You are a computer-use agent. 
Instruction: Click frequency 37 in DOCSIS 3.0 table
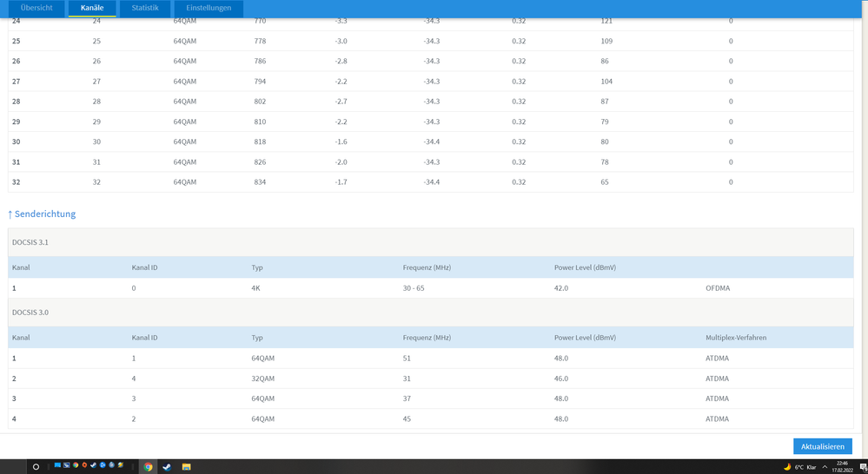[407, 398]
